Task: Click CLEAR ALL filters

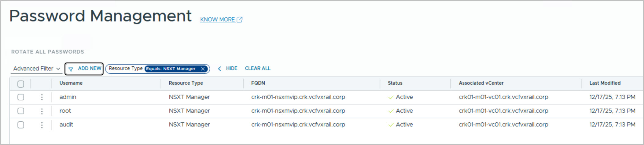Action: pos(258,69)
